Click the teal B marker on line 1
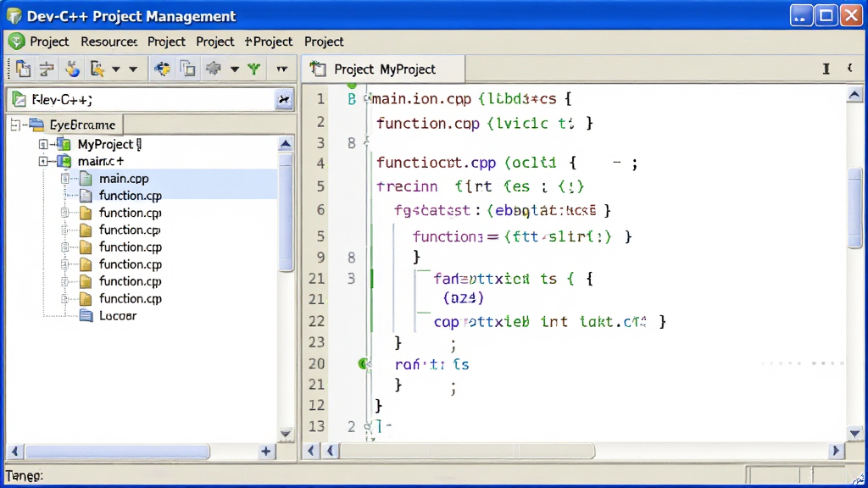868x488 pixels. pos(352,100)
